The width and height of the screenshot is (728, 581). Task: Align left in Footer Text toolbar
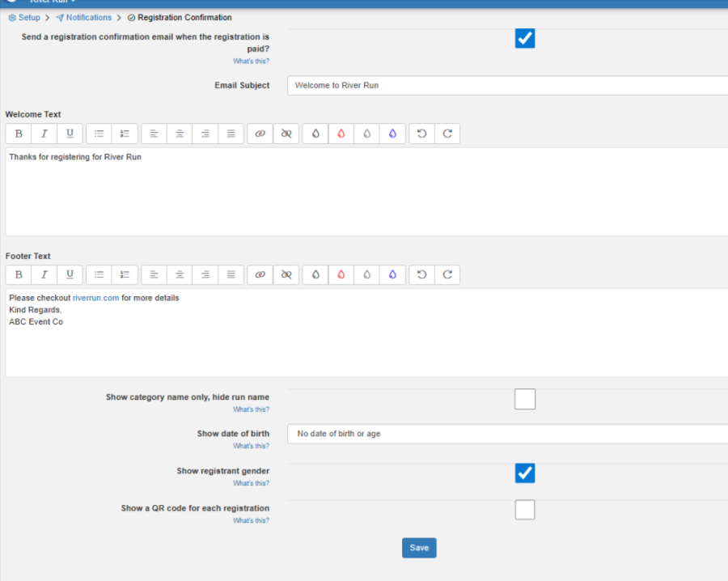(154, 274)
